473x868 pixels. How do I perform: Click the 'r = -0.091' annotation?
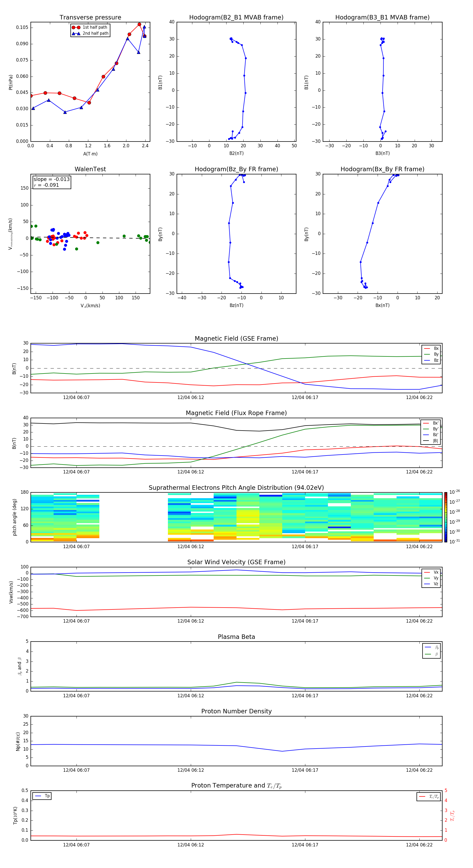pos(47,185)
